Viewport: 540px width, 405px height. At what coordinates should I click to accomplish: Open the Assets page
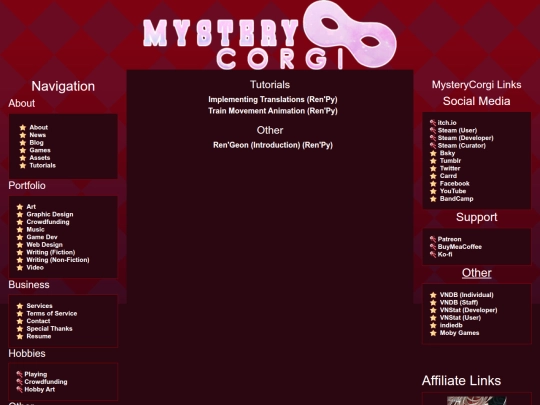40,158
